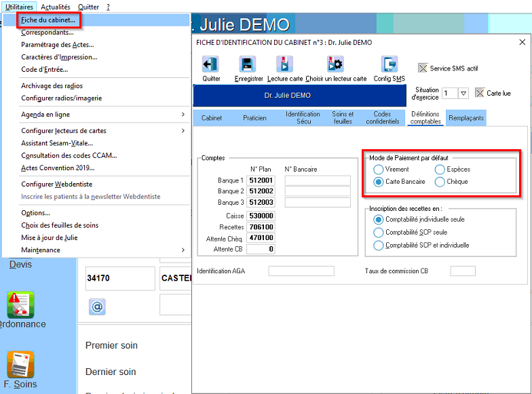Open the Actualités menu
The image size is (532, 394).
[x=56, y=7]
